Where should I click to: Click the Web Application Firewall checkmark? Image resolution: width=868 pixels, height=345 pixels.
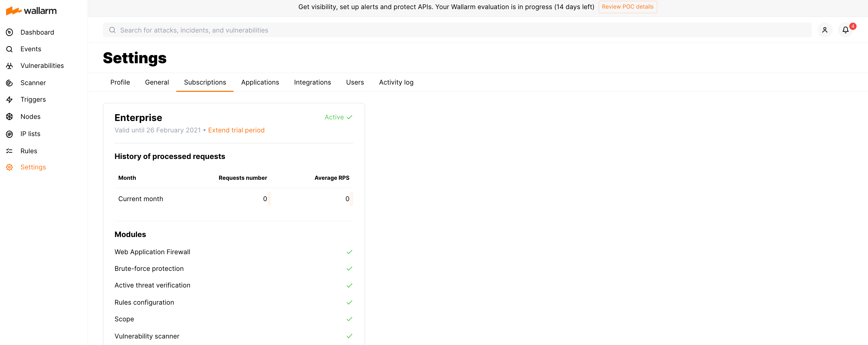[349, 252]
